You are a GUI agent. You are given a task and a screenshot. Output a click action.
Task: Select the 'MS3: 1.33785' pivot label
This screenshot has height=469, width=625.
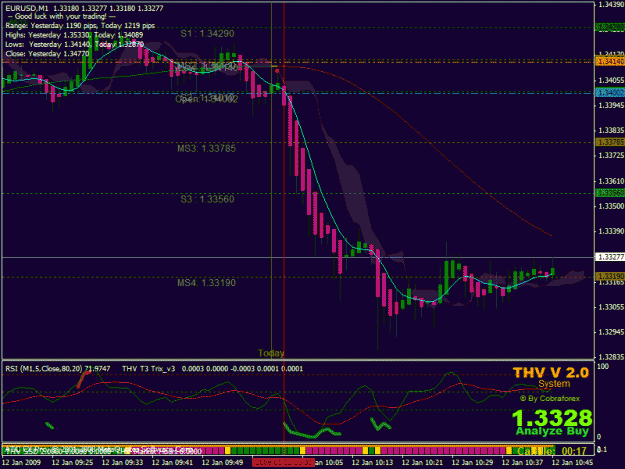206,149
